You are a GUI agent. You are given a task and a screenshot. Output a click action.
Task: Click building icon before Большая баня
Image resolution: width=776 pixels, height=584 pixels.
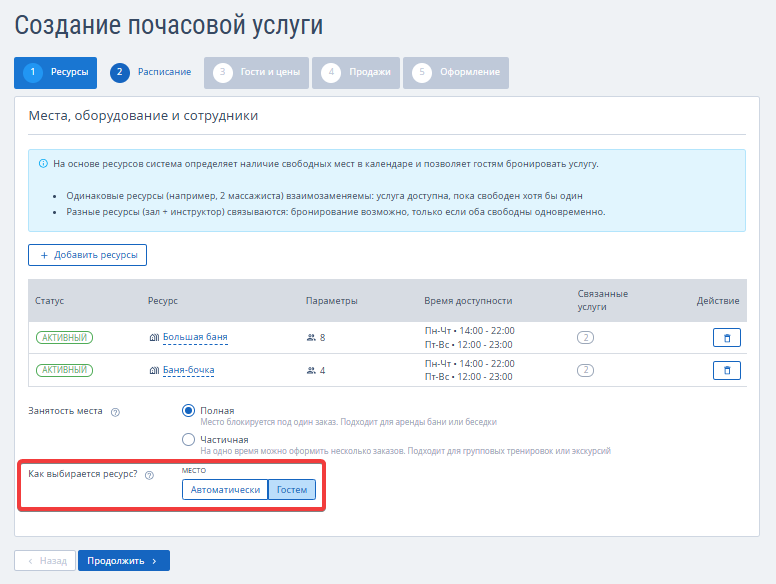pyautogui.click(x=154, y=338)
